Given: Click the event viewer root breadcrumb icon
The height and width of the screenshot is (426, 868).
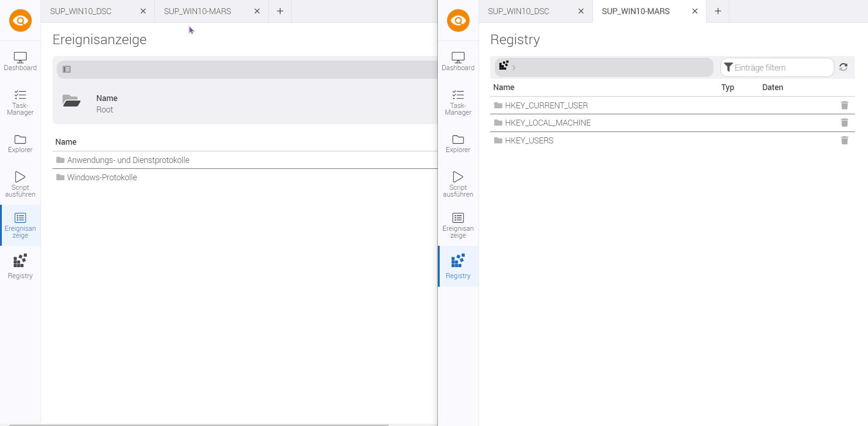Looking at the screenshot, I should tap(67, 70).
